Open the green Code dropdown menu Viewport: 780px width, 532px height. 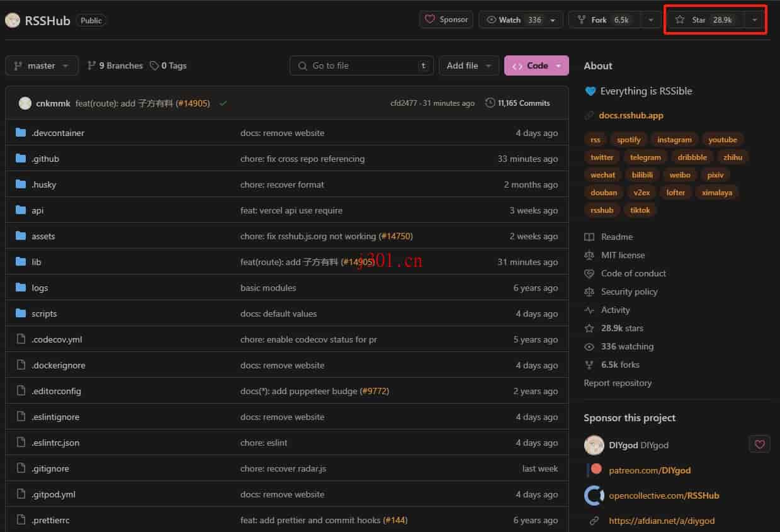(536, 65)
